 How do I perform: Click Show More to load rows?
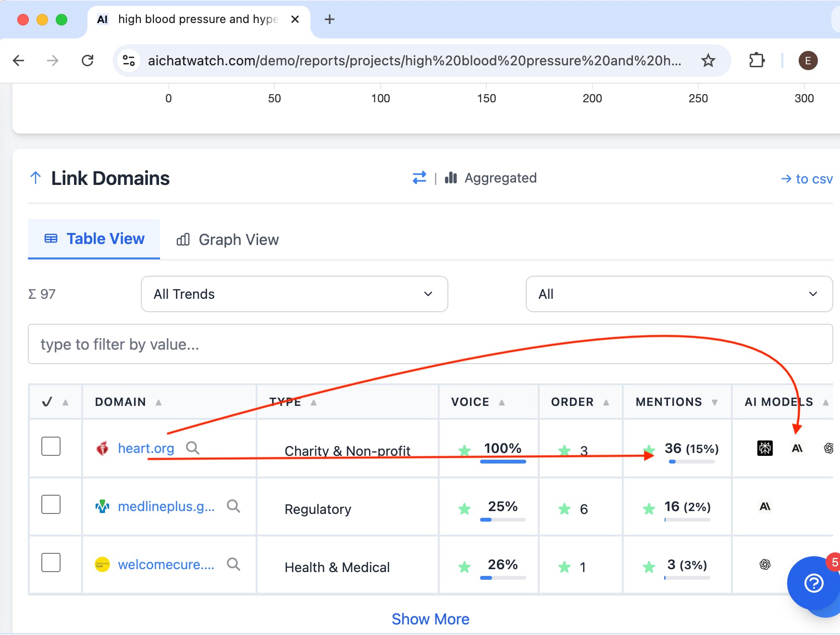coord(431,619)
